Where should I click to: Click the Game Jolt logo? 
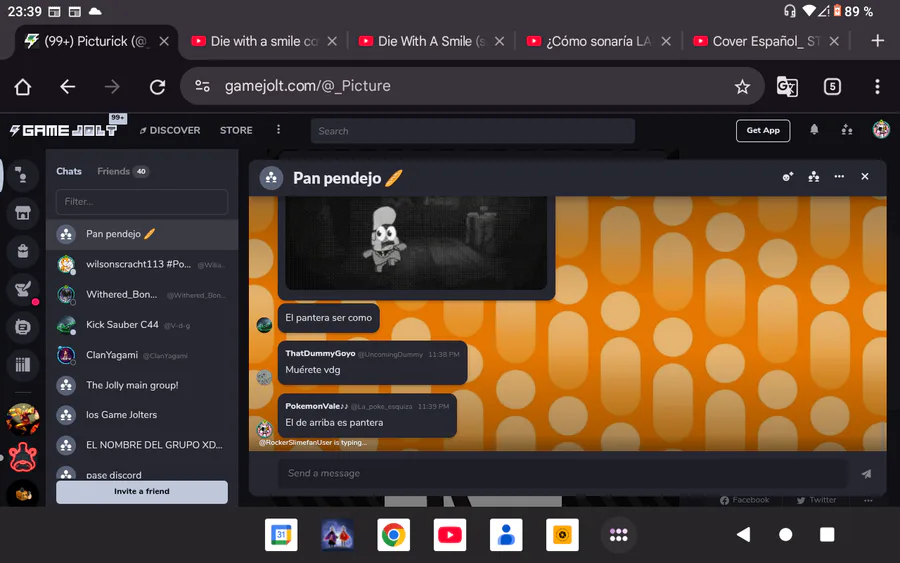click(x=64, y=130)
